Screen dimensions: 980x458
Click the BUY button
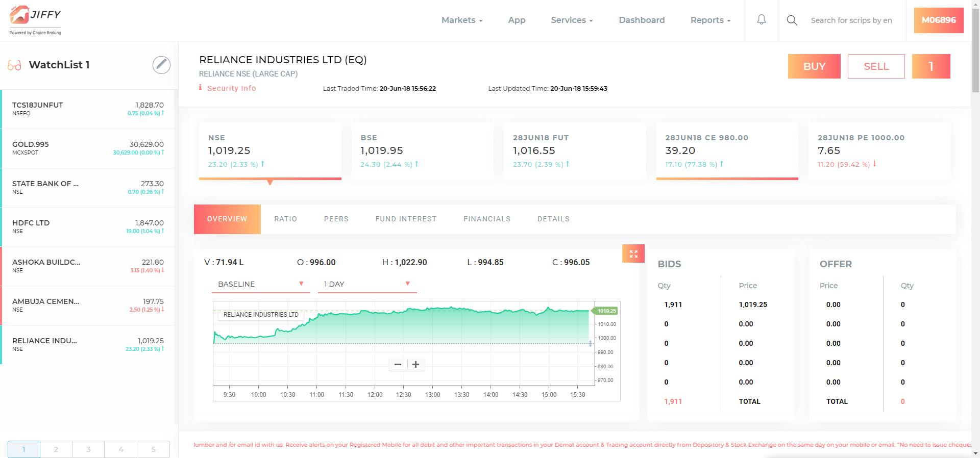point(814,66)
